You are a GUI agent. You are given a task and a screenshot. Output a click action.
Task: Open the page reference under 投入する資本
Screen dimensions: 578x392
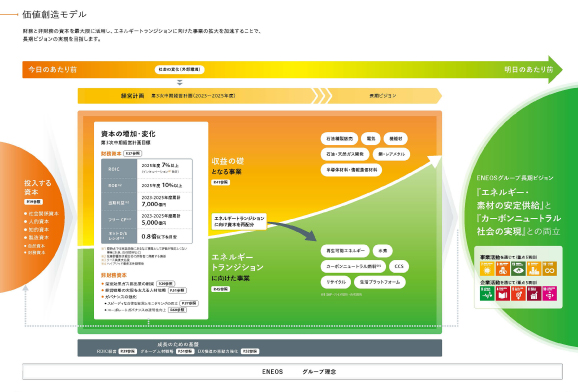point(34,202)
